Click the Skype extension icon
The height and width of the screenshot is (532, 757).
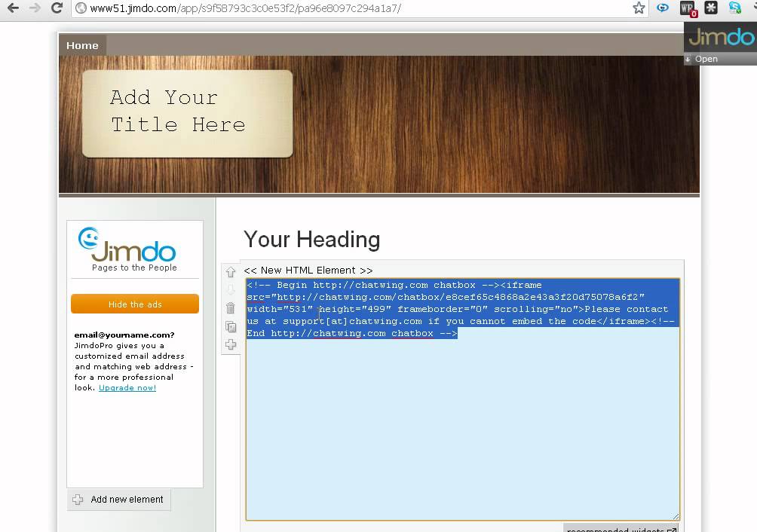click(x=735, y=8)
